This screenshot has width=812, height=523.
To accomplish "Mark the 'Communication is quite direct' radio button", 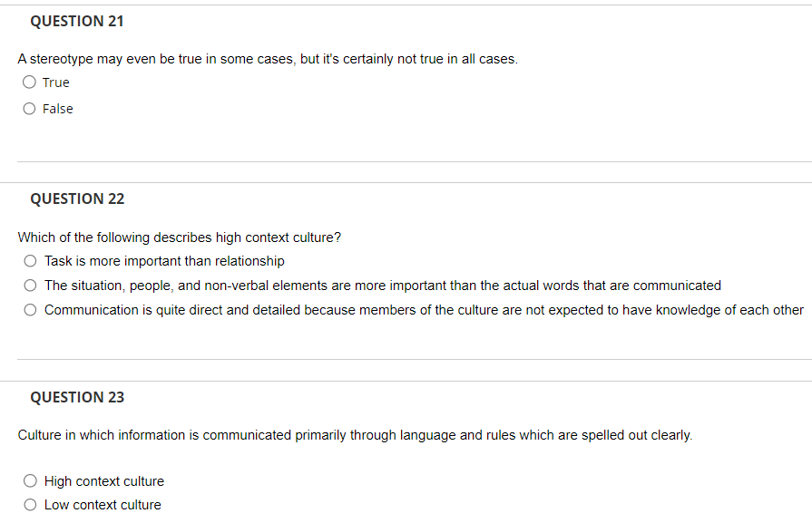I will pyautogui.click(x=31, y=310).
